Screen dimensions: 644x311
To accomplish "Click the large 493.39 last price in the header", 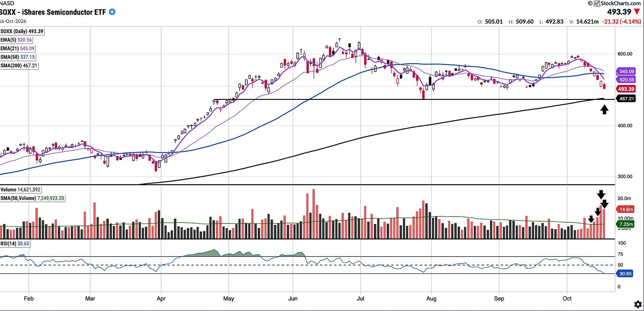I will click(619, 12).
